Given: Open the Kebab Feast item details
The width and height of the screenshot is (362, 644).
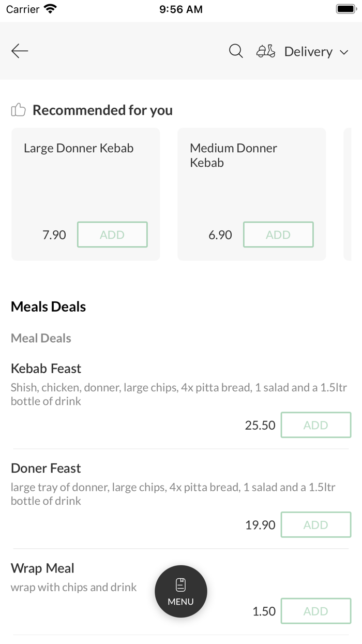Looking at the screenshot, I should (x=46, y=369).
